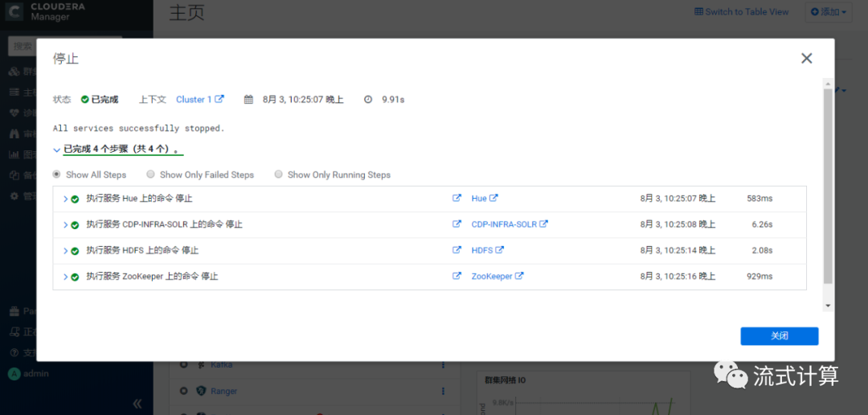Click the dialog scrollbar up arrow
Viewport: 868px width, 415px height.
[x=828, y=83]
